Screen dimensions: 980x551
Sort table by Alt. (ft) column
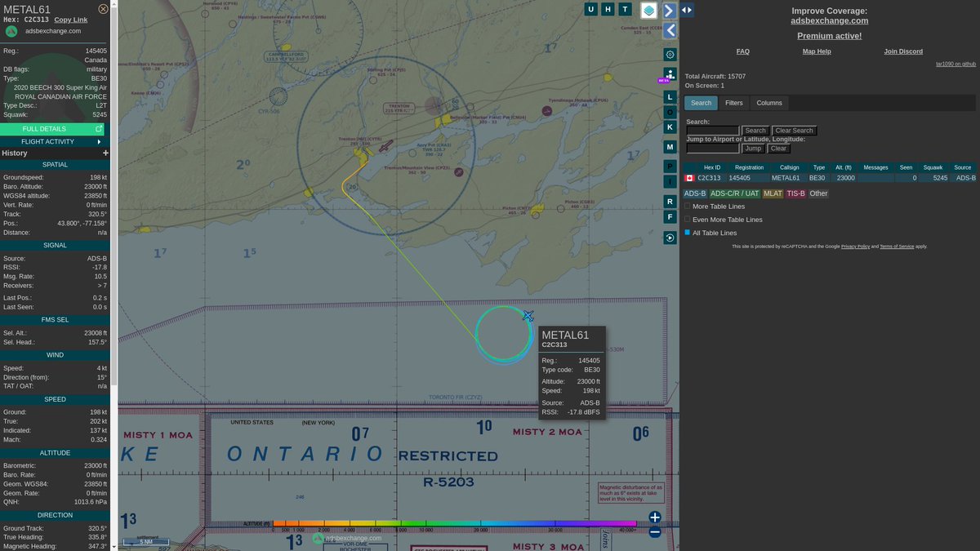coord(844,167)
